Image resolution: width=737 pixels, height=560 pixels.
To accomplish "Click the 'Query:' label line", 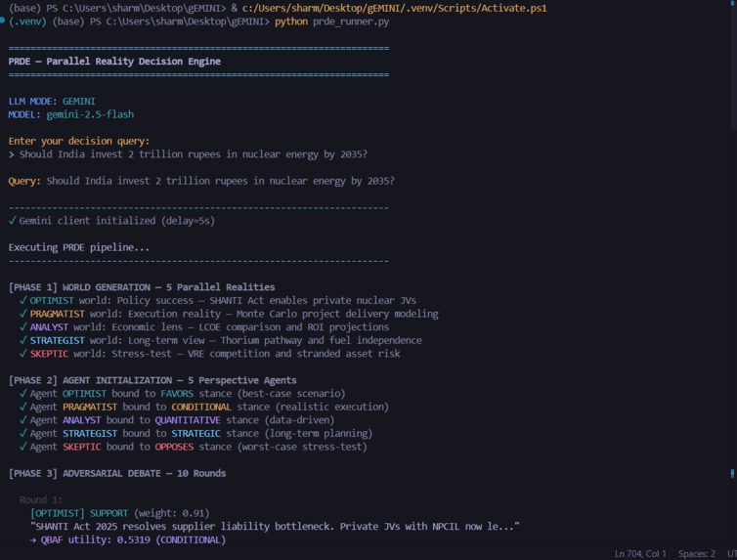I will point(201,181).
